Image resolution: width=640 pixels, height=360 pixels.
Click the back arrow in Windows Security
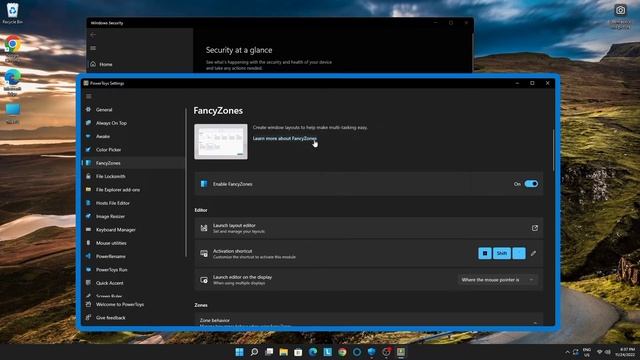pos(93,35)
